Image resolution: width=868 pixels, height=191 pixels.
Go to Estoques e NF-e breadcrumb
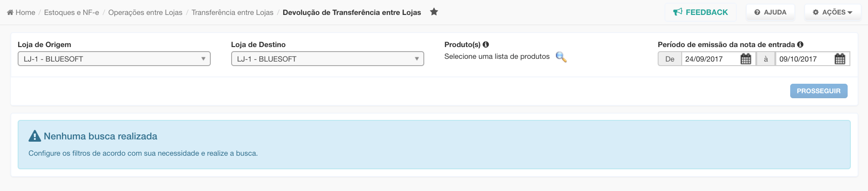tap(71, 12)
